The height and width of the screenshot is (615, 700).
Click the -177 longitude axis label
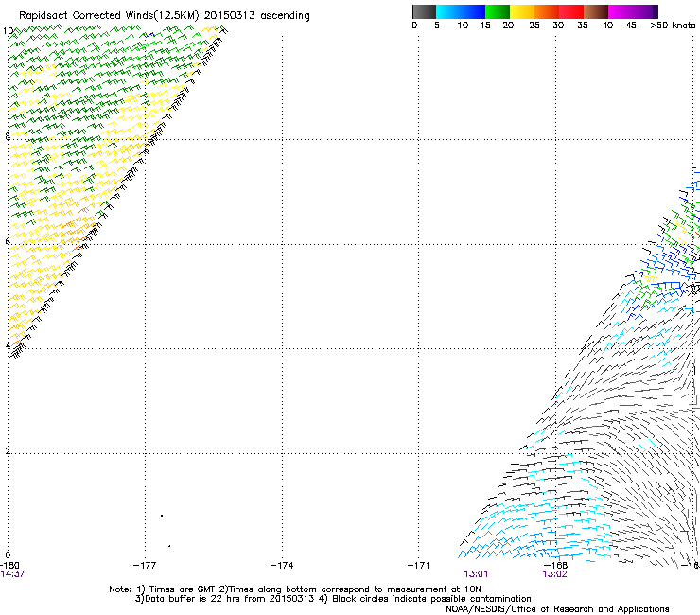[x=145, y=566]
